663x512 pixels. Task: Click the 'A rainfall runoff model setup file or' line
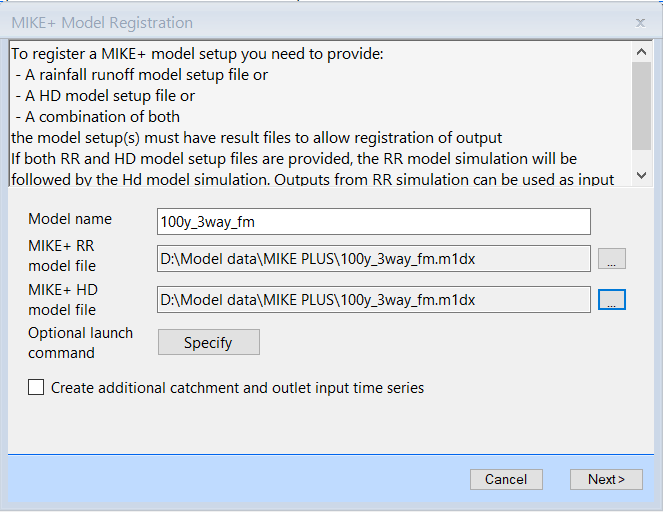point(142,75)
